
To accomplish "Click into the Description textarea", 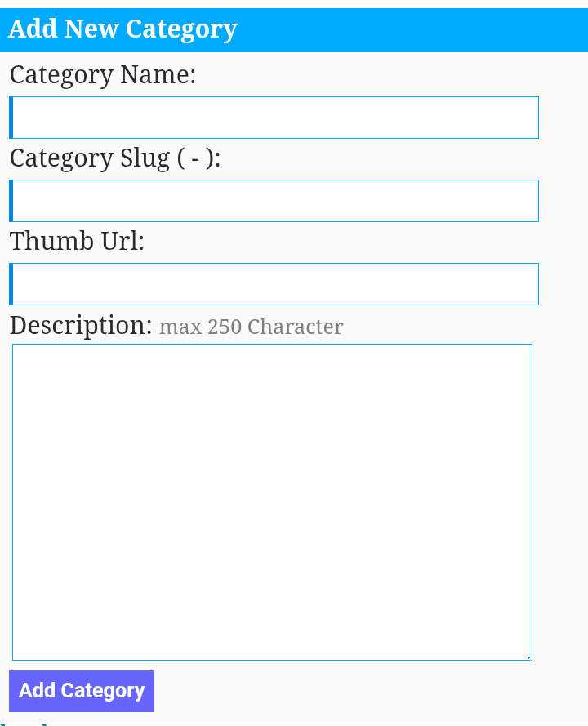I will [272, 502].
